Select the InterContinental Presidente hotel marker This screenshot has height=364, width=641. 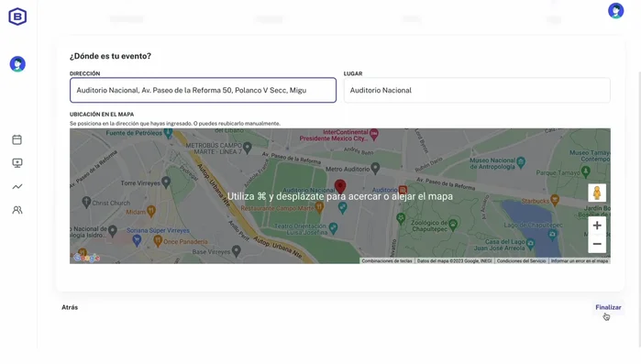point(374,134)
